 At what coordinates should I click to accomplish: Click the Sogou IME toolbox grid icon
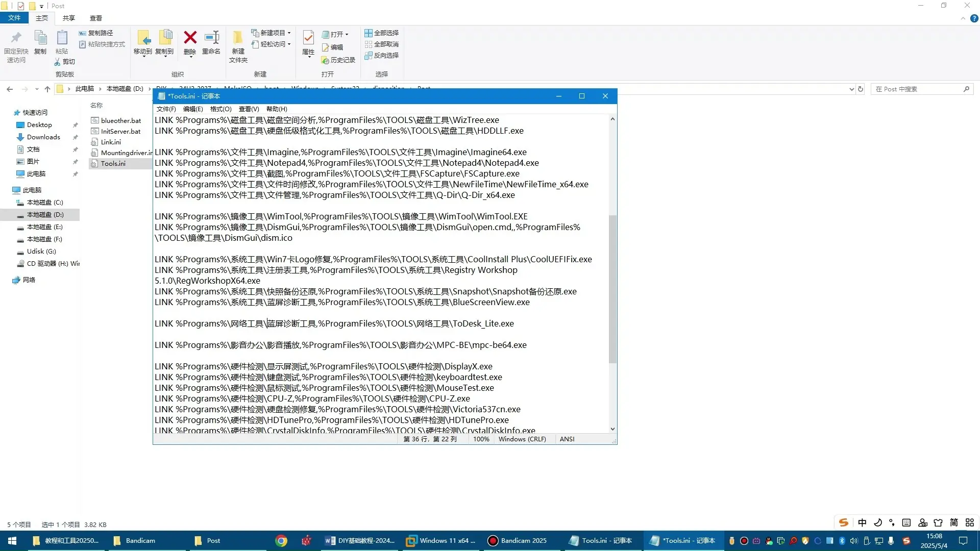click(x=970, y=522)
